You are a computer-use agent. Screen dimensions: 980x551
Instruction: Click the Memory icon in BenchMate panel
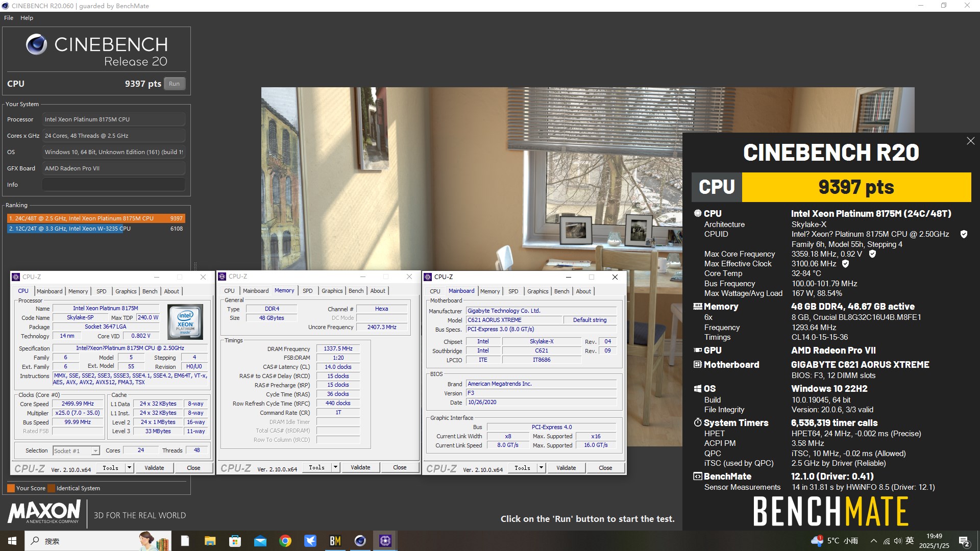pos(698,307)
